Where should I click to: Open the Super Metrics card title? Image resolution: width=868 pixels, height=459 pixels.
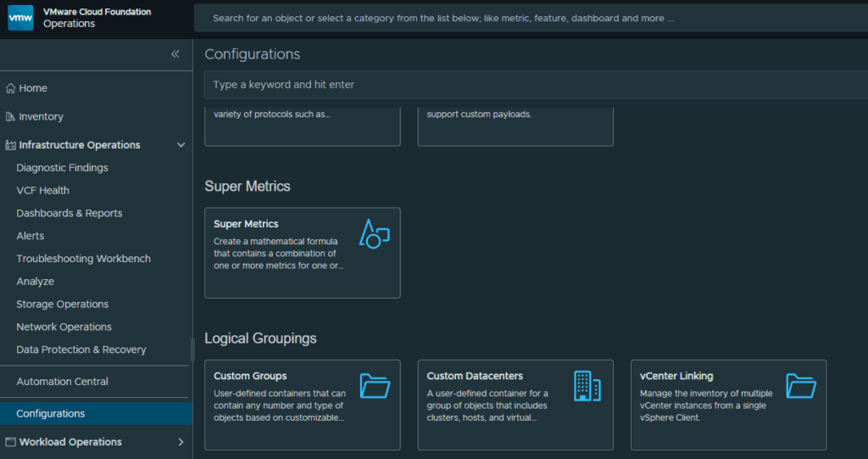point(246,224)
